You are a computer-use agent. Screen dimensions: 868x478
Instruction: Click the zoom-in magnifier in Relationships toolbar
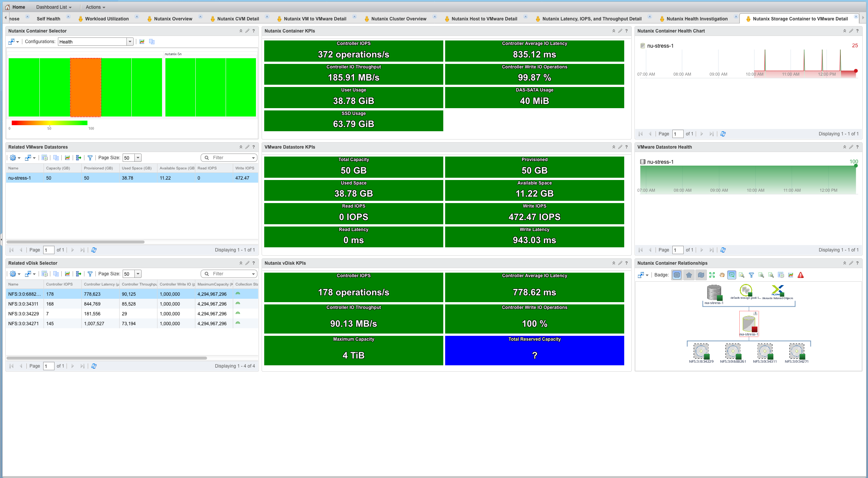coord(761,275)
